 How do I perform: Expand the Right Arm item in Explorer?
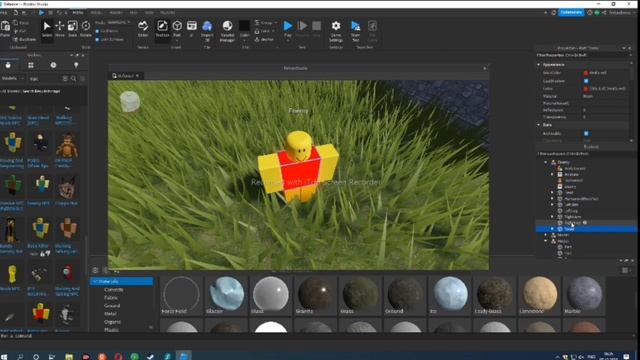pyautogui.click(x=552, y=217)
